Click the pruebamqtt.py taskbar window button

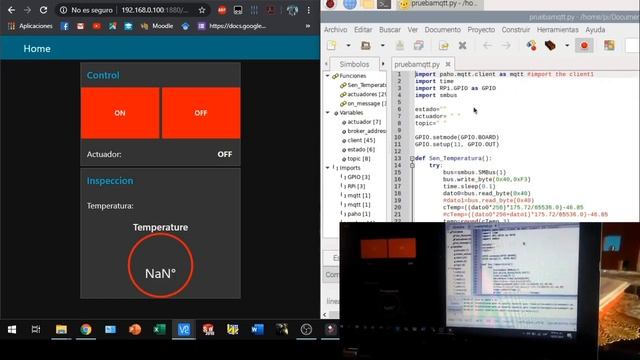click(x=439, y=4)
